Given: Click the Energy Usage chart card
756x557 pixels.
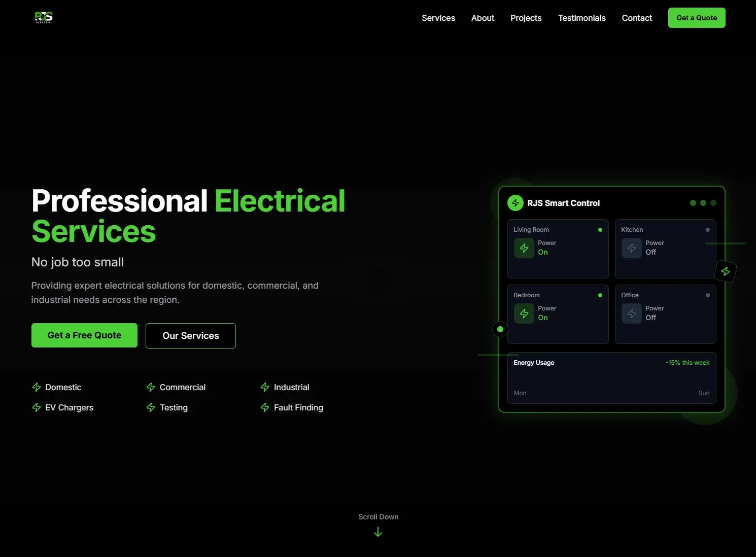Looking at the screenshot, I should click(611, 378).
